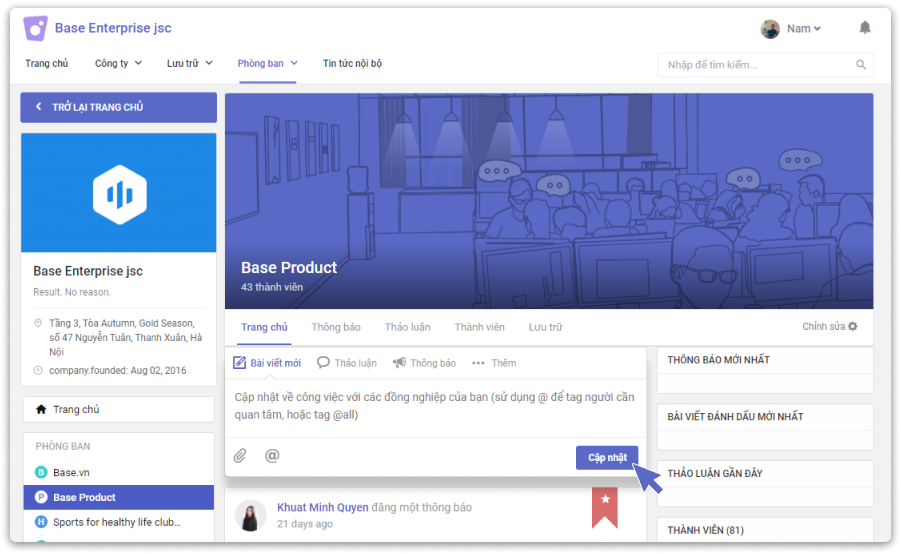This screenshot has height=554, width=901.
Task: Switch to the Lưu trữ tab under banner
Action: tap(545, 327)
